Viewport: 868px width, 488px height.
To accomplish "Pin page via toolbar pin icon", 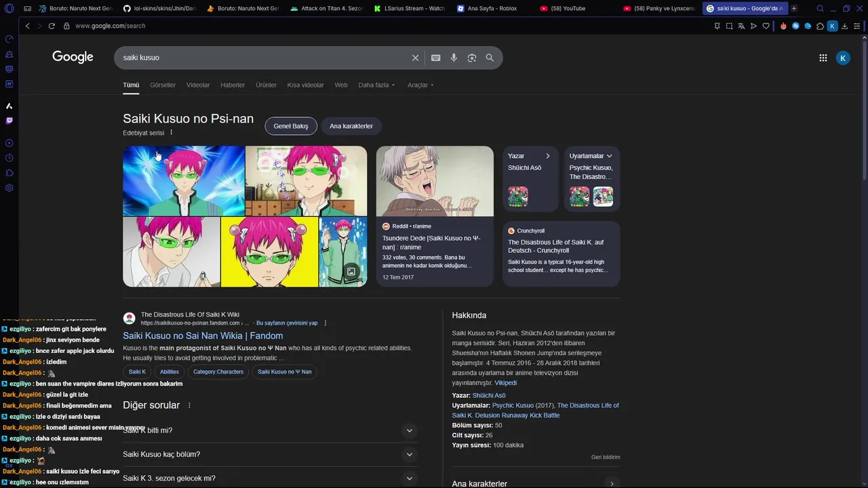I will coord(717,26).
